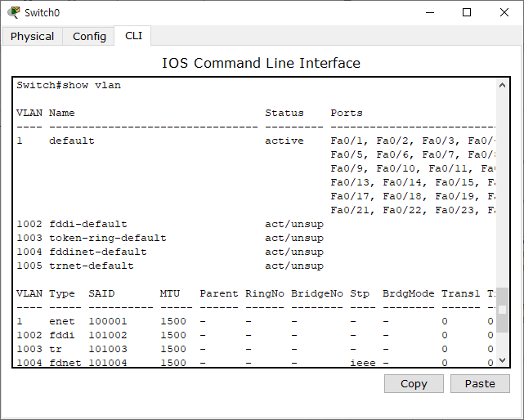Click the 'BridgeNo' column header
524x420 pixels.
317,293
